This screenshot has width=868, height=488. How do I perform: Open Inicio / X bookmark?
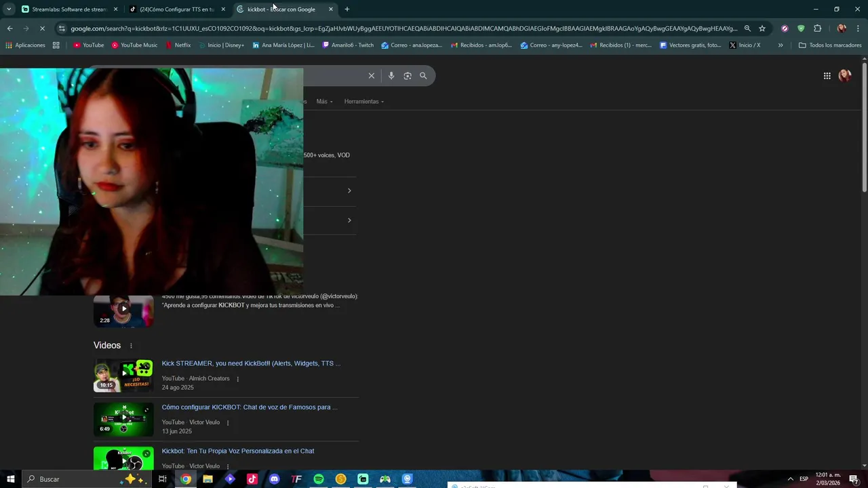tap(745, 45)
